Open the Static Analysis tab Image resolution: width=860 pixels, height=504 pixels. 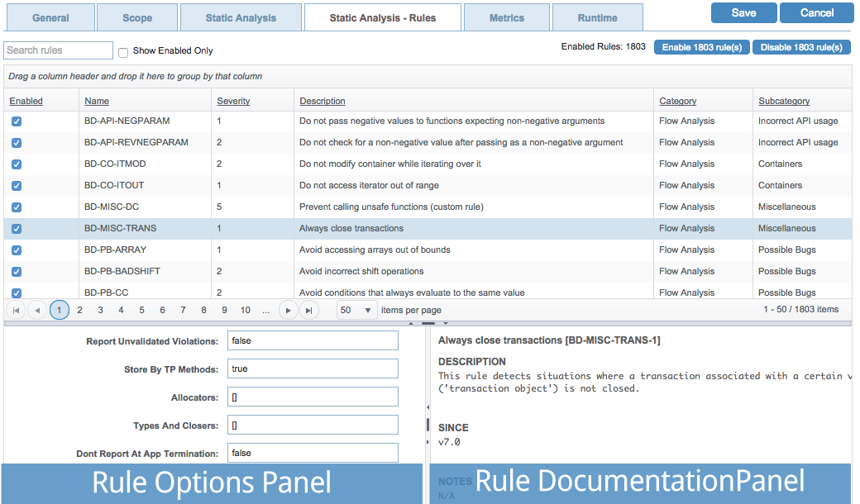241,17
